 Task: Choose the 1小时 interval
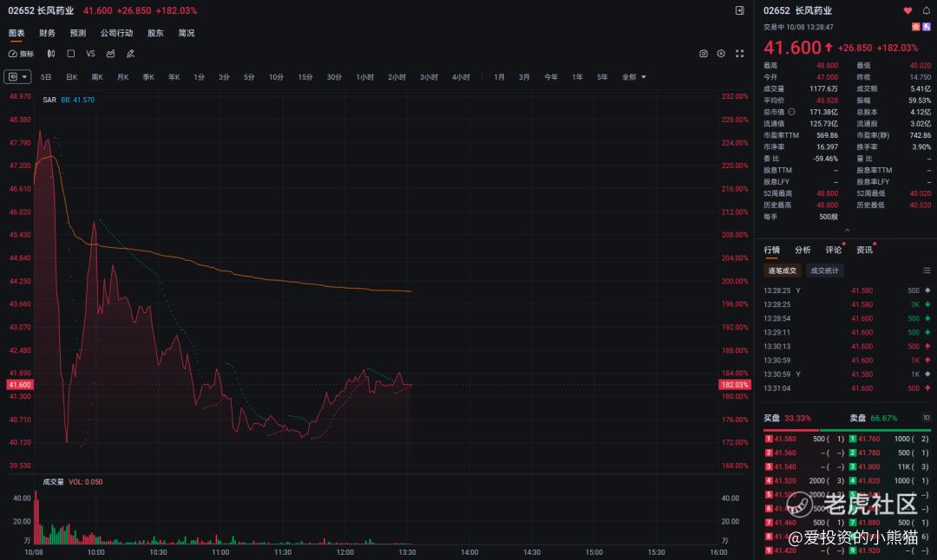point(365,77)
